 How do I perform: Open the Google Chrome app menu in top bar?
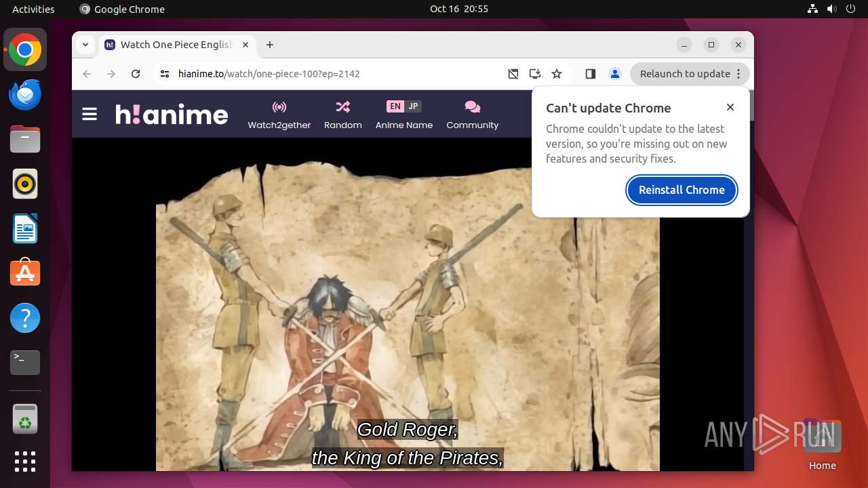pos(122,9)
